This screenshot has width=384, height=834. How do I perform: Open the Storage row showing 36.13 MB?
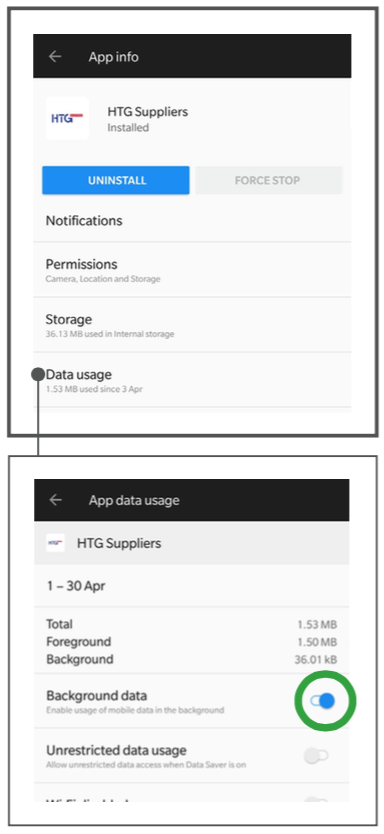(x=192, y=325)
